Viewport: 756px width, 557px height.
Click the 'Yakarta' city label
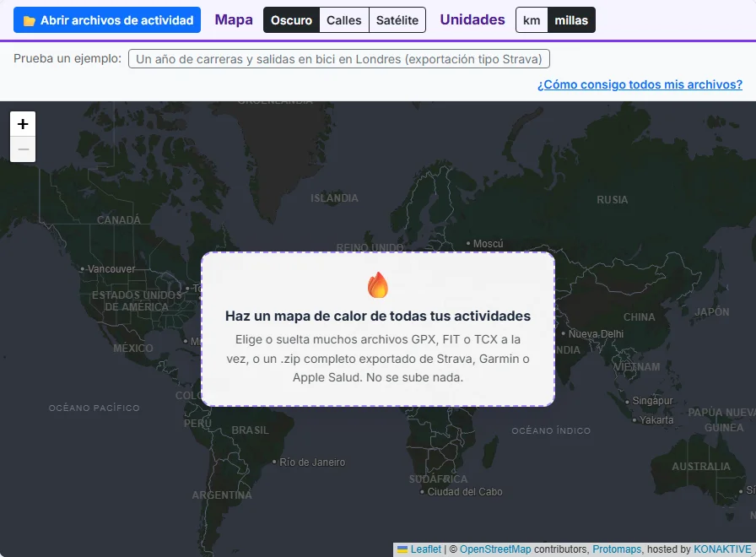coord(656,420)
